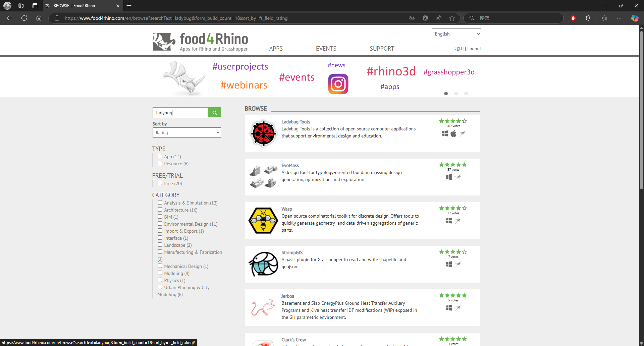Image resolution: width=644 pixels, height=346 pixels.
Task: Click the EvoMass star rating
Action: pyautogui.click(x=453, y=165)
